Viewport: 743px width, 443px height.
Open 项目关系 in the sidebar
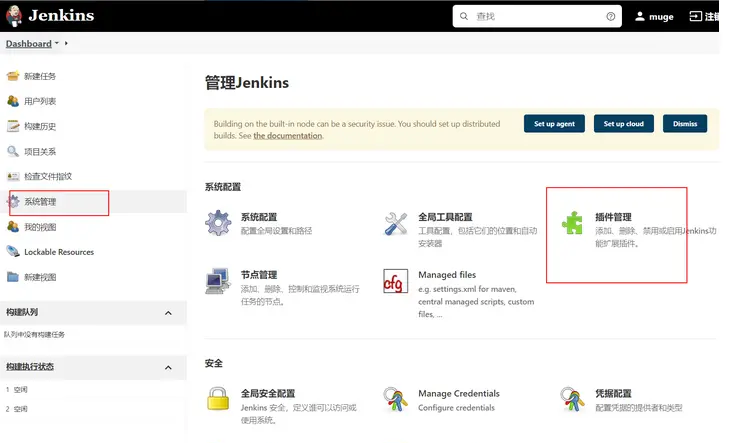click(40, 152)
